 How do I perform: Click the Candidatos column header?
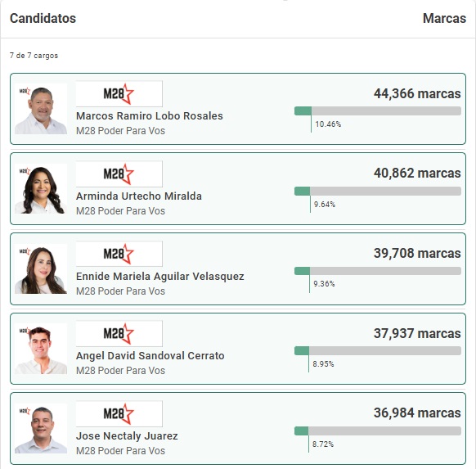pos(43,18)
